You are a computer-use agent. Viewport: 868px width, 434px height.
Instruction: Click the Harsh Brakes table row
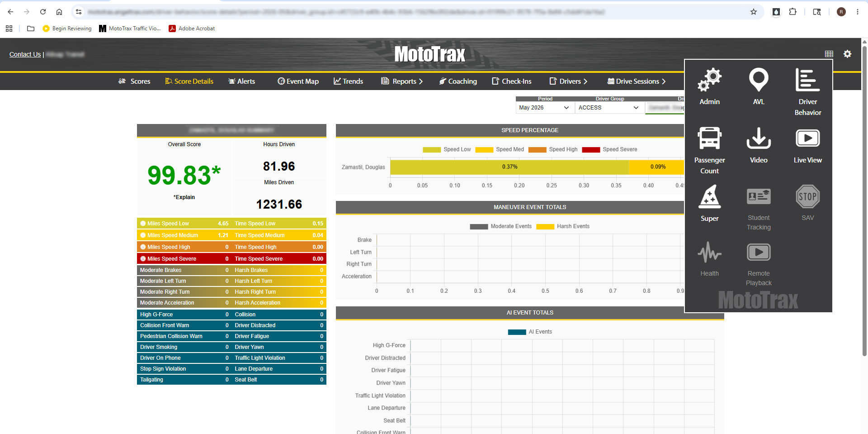coord(279,270)
